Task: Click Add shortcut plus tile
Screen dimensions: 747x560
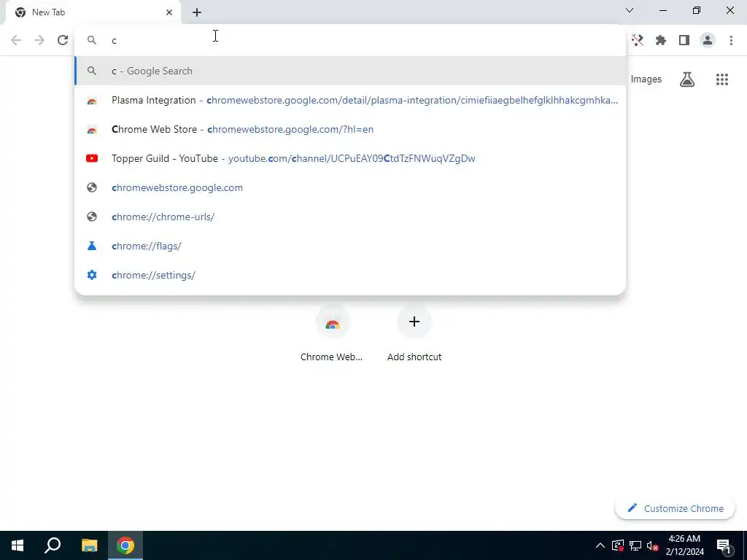Action: 414,333
